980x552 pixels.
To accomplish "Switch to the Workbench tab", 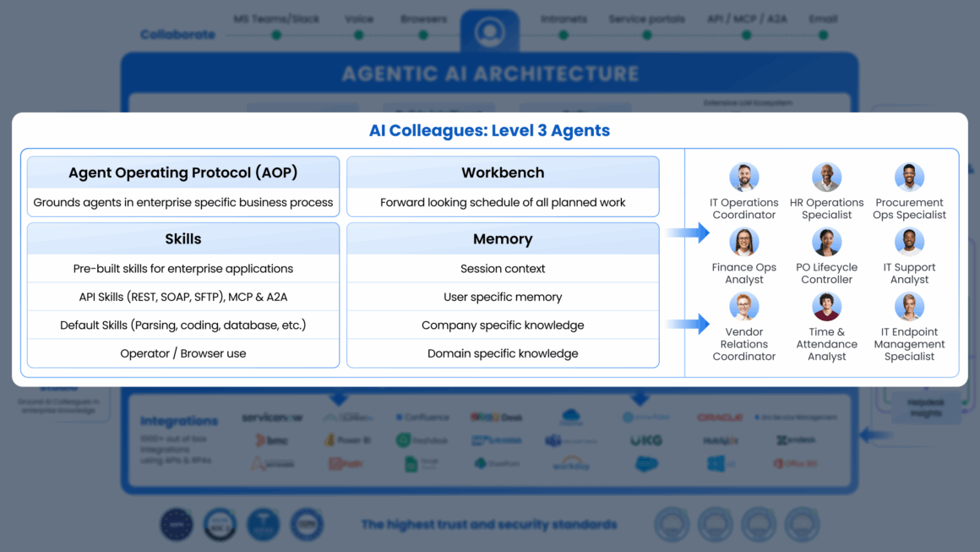I will [503, 172].
